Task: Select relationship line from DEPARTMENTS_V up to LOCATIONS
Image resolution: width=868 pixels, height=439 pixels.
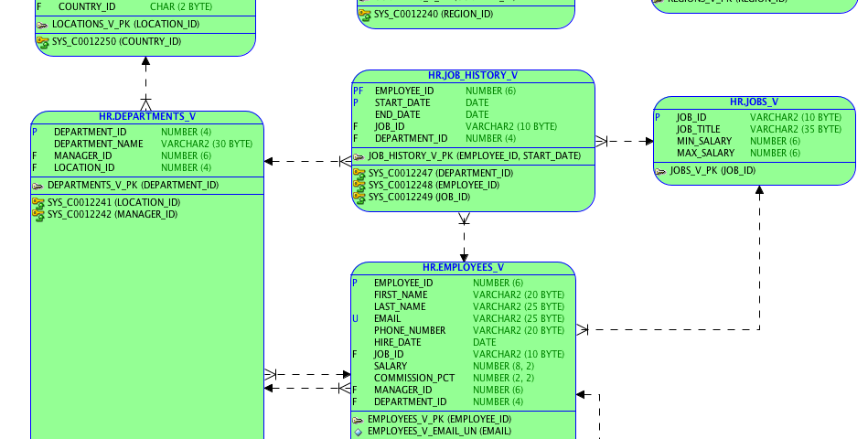Action: (145, 83)
